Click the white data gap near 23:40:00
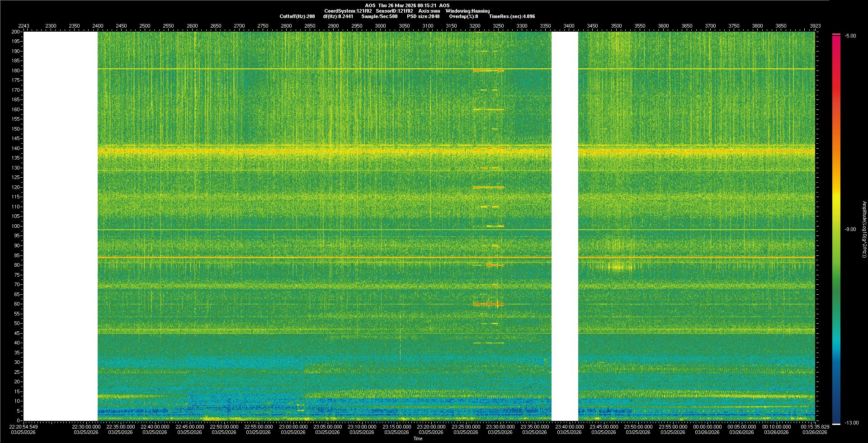 tap(565, 226)
